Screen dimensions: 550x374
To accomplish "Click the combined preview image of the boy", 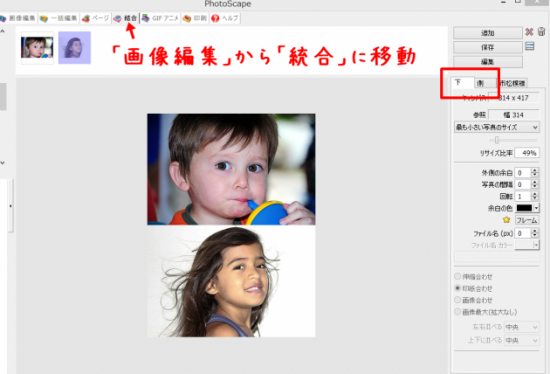I will (231, 169).
